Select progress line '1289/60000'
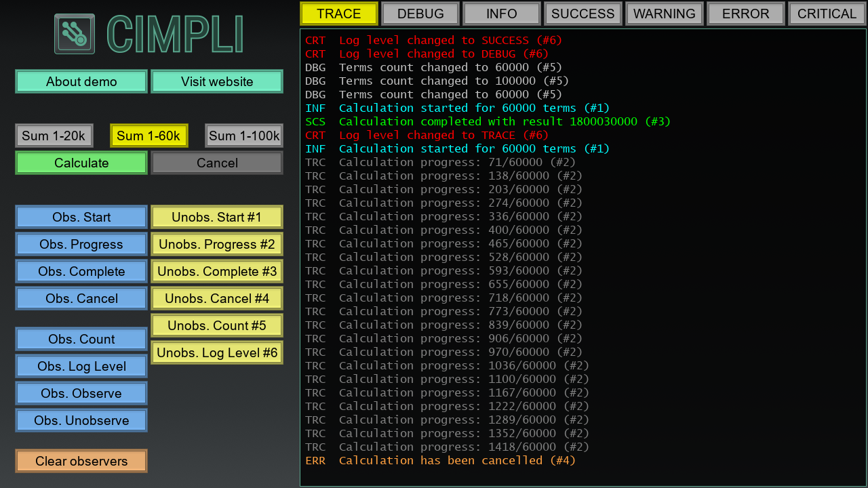The height and width of the screenshot is (488, 868). (x=448, y=420)
